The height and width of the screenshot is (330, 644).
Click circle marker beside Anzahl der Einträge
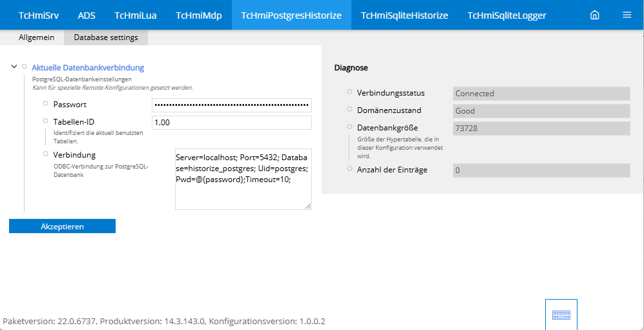(x=349, y=169)
